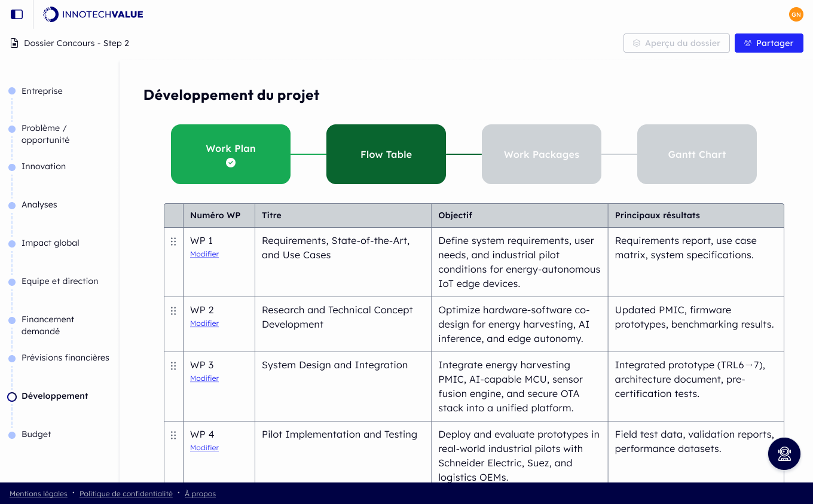
Task: Click the drag handle next to WP 4
Action: point(173,435)
